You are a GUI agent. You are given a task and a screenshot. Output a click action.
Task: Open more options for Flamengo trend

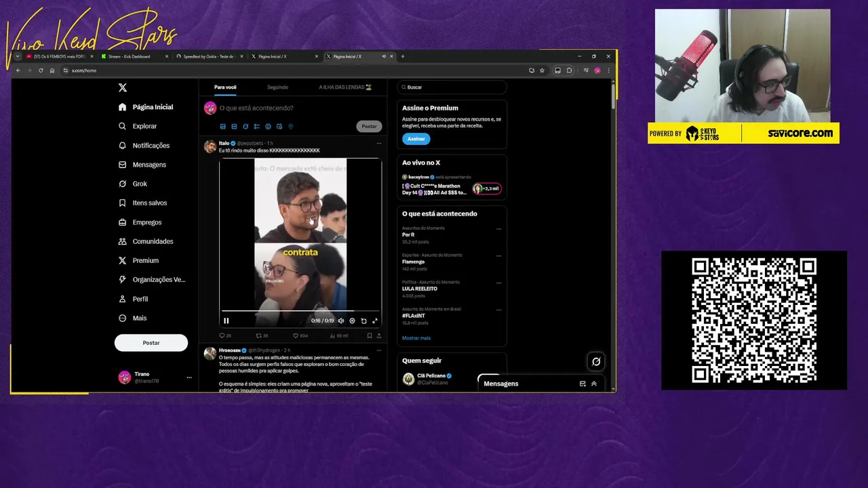click(x=498, y=256)
